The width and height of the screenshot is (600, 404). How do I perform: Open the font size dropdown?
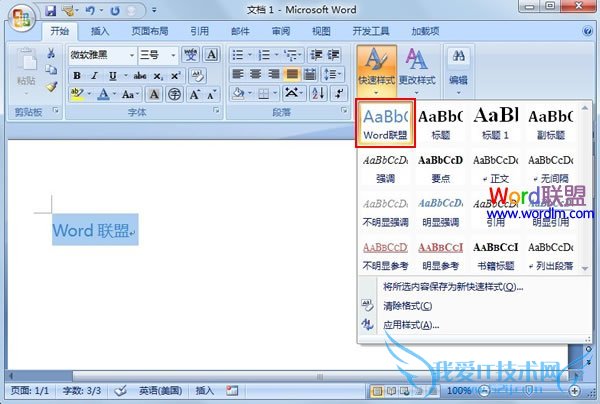173,55
